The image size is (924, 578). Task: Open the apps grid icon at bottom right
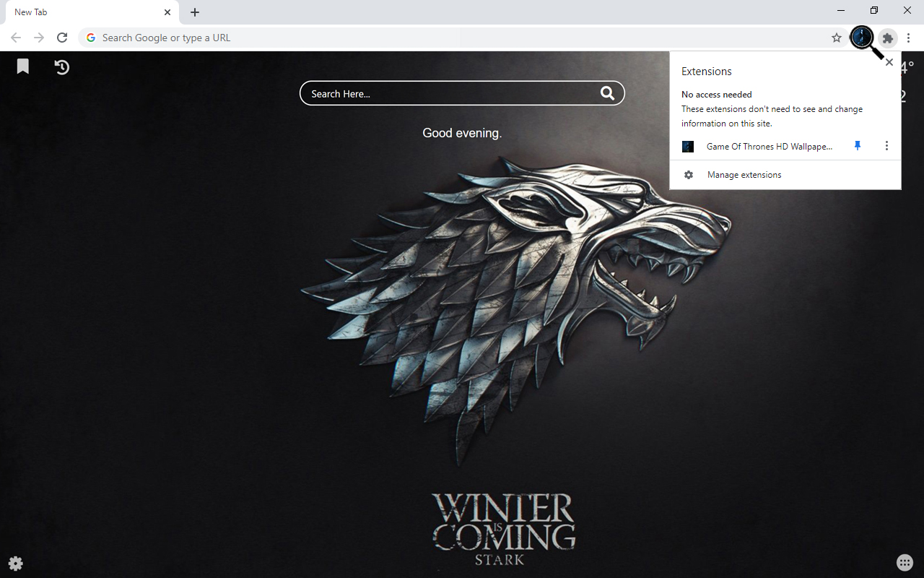905,563
